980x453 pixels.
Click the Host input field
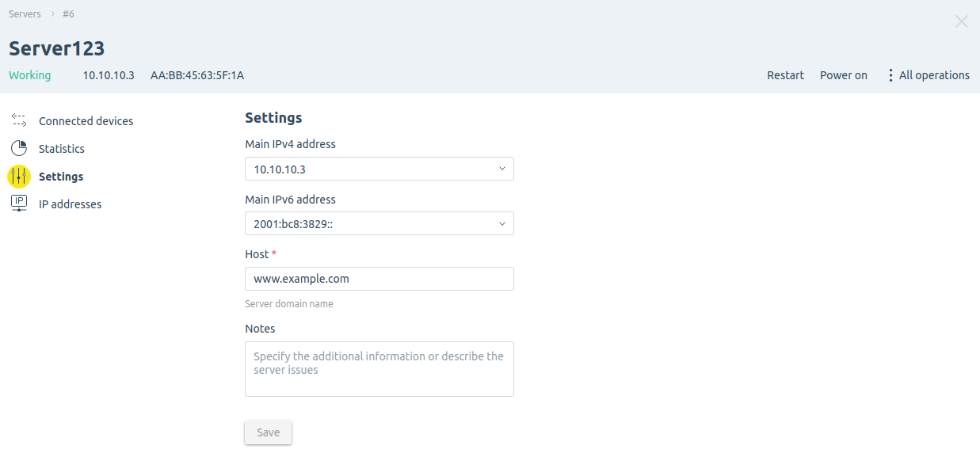379,279
